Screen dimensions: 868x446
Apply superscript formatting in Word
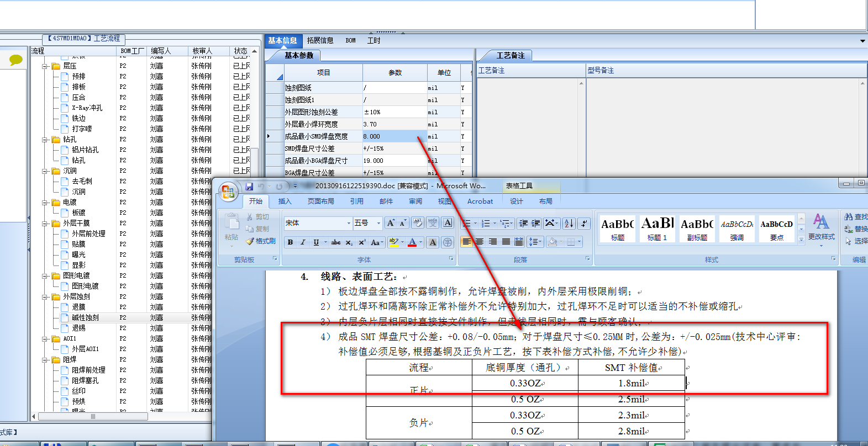[x=362, y=242]
